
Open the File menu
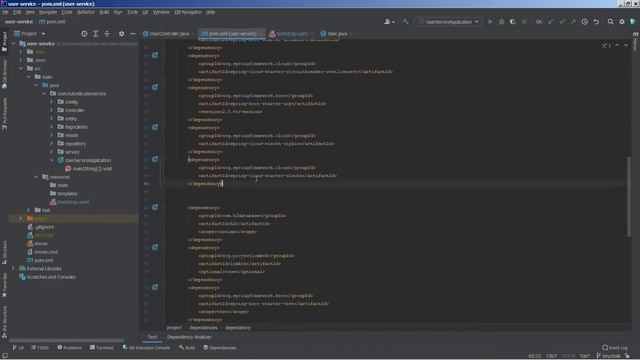[4, 12]
